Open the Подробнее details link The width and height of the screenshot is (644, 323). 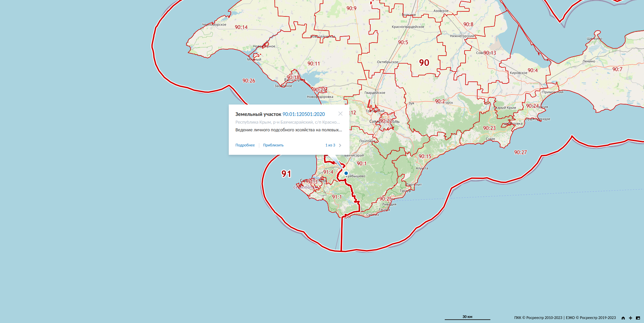coord(245,145)
